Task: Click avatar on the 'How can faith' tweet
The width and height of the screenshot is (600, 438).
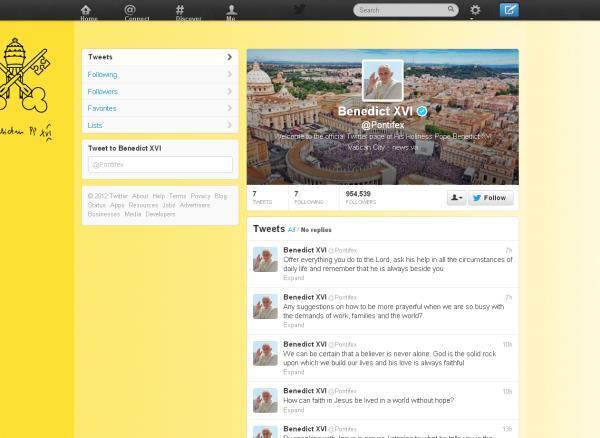Action: [x=265, y=401]
